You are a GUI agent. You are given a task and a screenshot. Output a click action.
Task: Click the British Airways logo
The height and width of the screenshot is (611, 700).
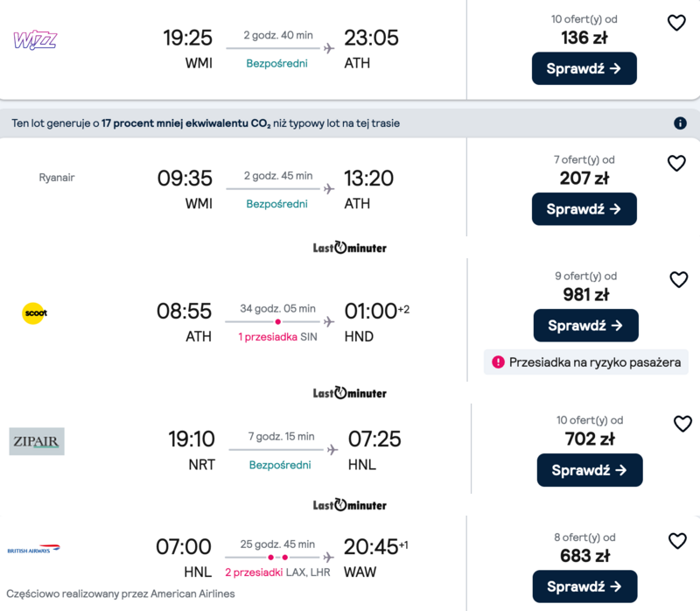(33, 549)
